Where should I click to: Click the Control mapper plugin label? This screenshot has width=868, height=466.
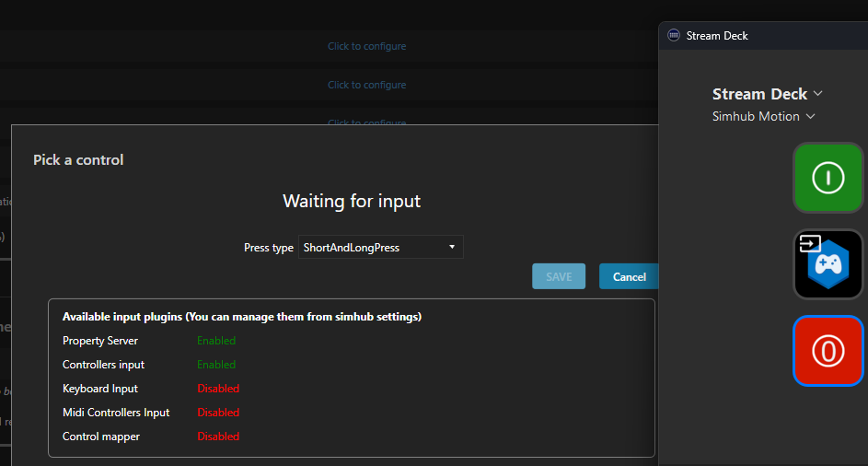pos(100,437)
